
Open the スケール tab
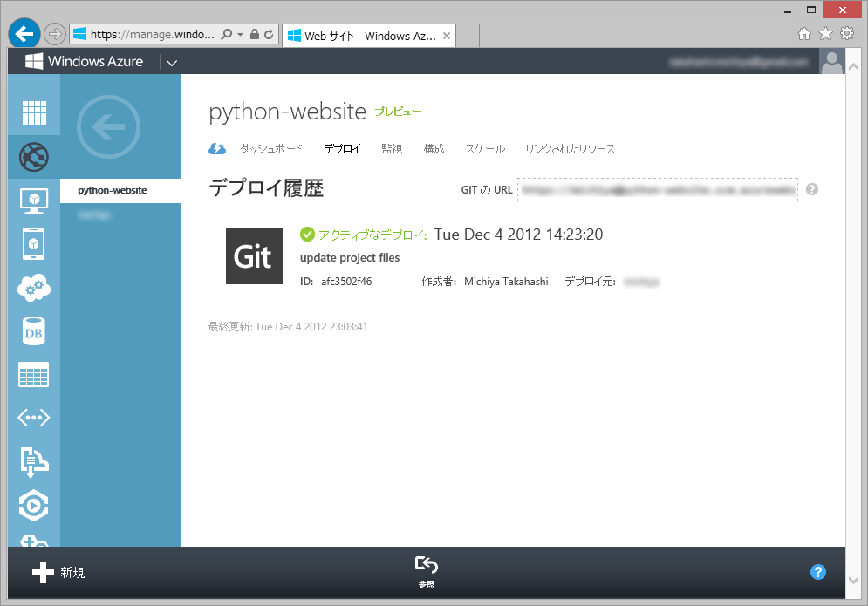pos(484,149)
